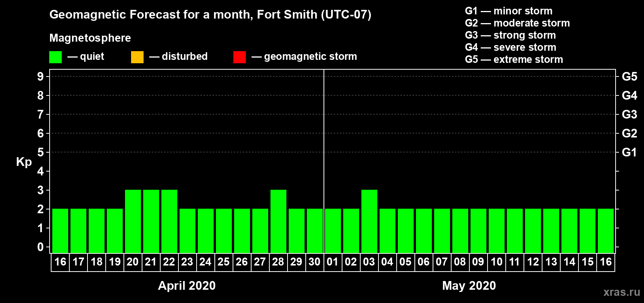Select the April 16 bar
644x303 pixels.
pyautogui.click(x=60, y=231)
